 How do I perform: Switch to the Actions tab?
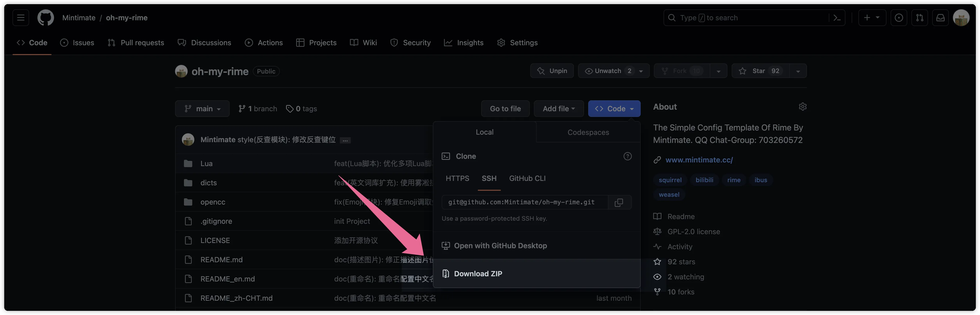click(x=264, y=43)
